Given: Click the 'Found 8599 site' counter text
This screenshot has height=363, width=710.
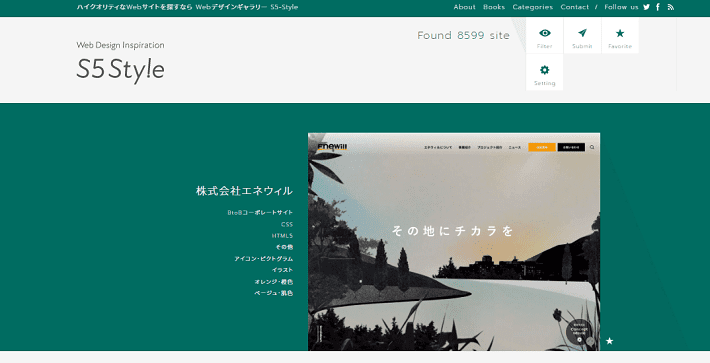Looking at the screenshot, I should click(x=463, y=35).
